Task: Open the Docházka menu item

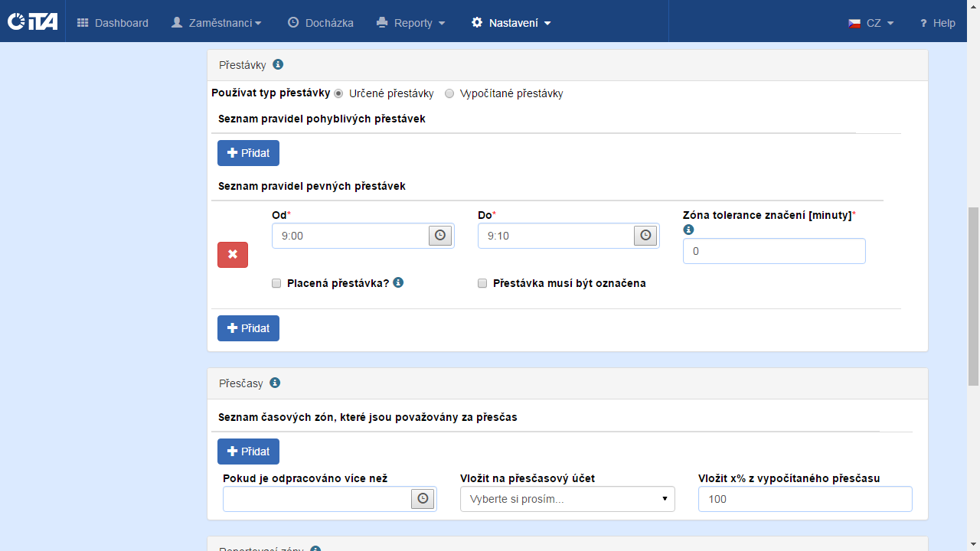Action: 321,23
